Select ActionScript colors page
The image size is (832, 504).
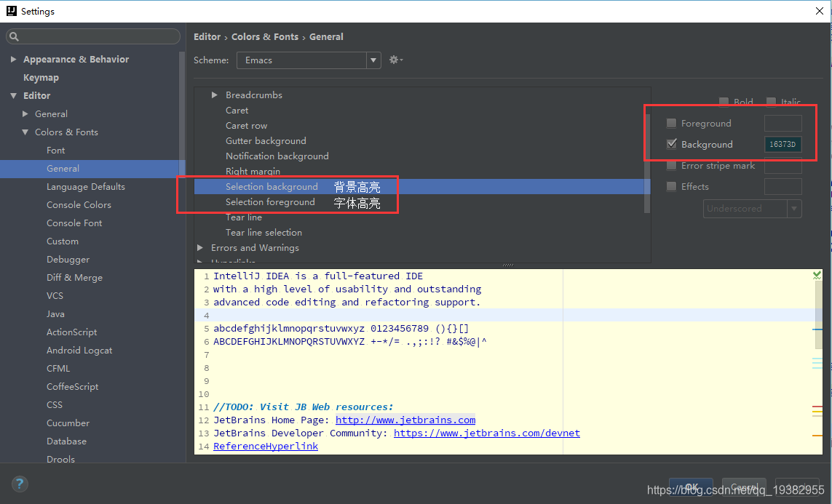(x=71, y=332)
